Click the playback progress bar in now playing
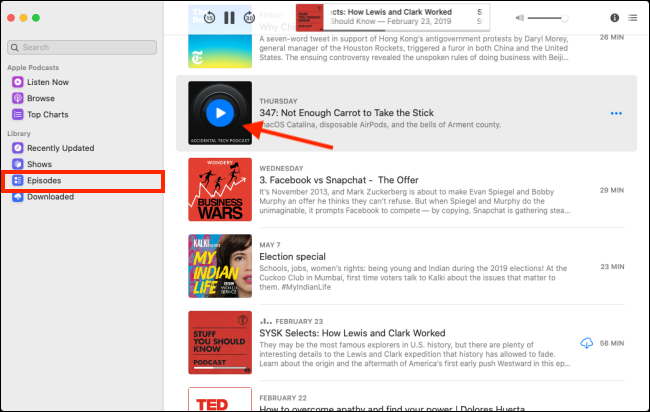 tap(406, 30)
